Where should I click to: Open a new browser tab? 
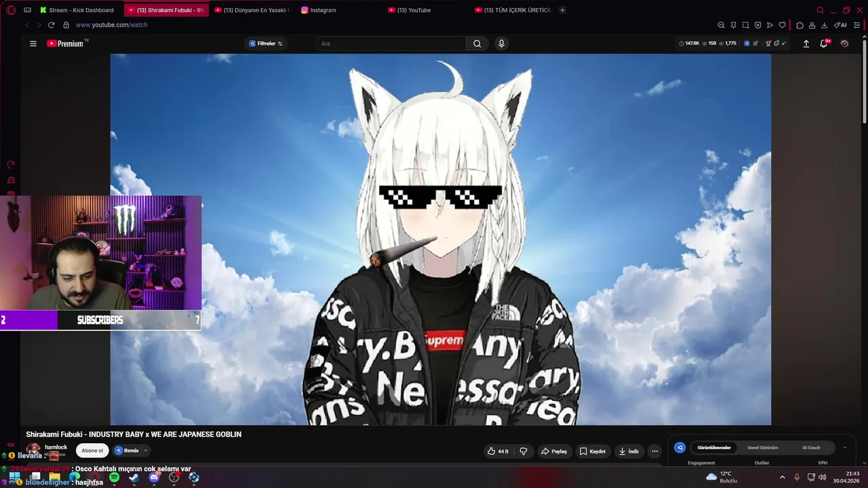(x=562, y=10)
